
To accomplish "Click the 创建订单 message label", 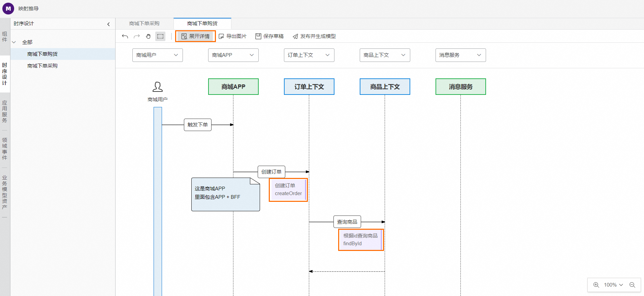I will [271, 172].
